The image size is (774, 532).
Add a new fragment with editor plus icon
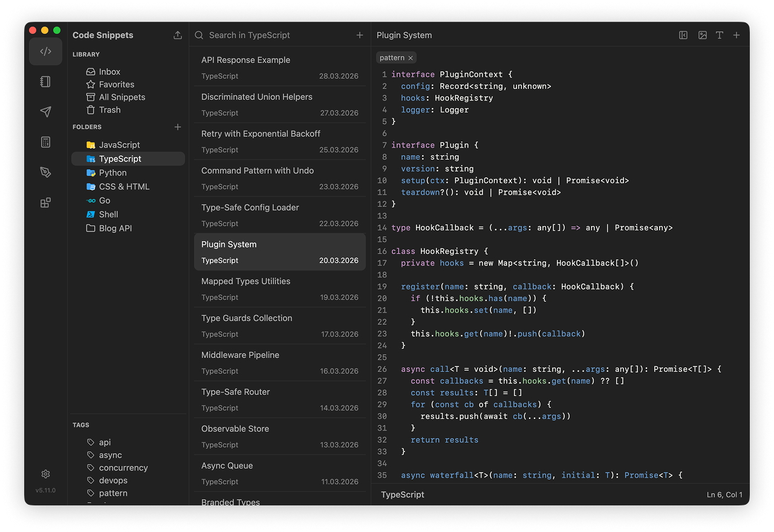(737, 35)
